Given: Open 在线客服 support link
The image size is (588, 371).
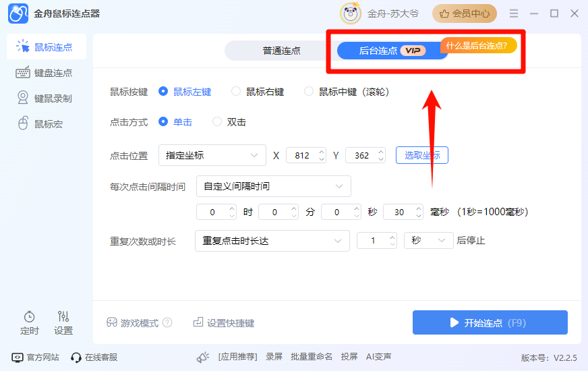Looking at the screenshot, I should click(94, 357).
